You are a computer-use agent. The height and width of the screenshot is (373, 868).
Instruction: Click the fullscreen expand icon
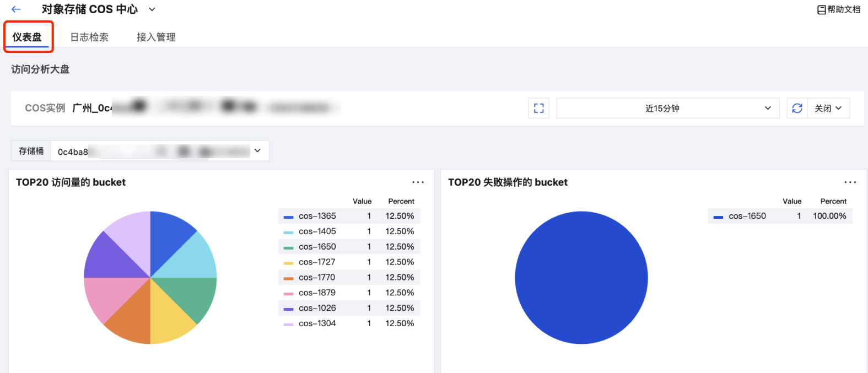[538, 109]
